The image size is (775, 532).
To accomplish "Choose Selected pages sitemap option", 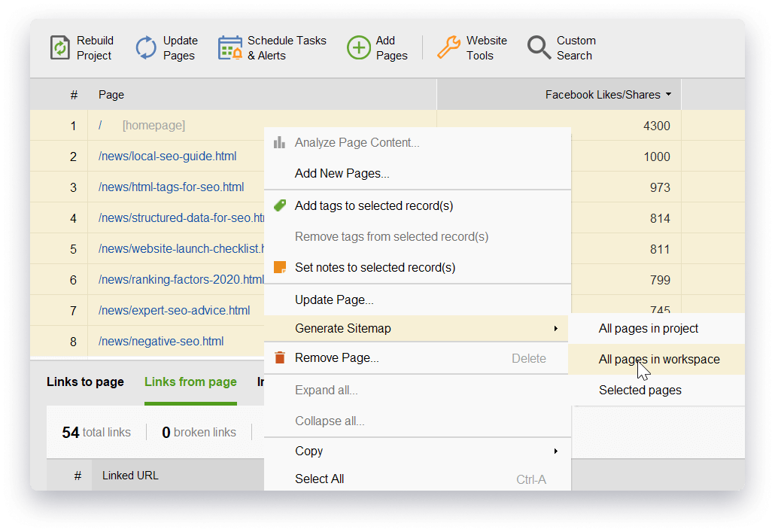I will pos(640,390).
